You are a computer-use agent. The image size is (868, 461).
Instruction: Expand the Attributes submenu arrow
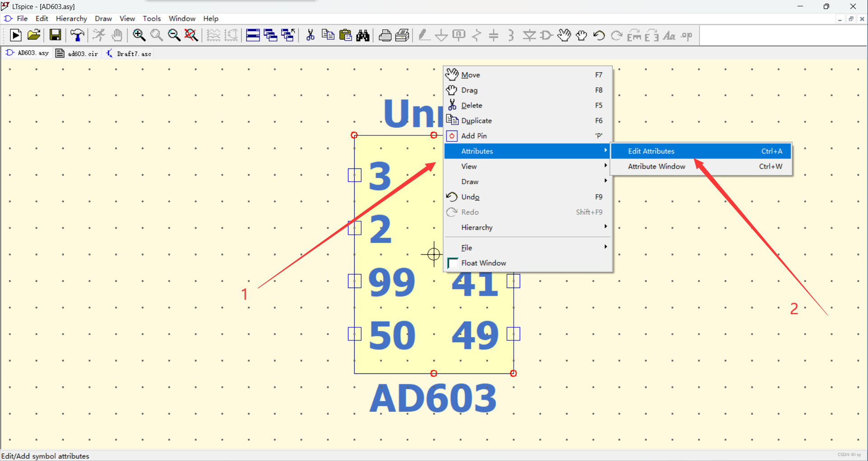point(605,150)
